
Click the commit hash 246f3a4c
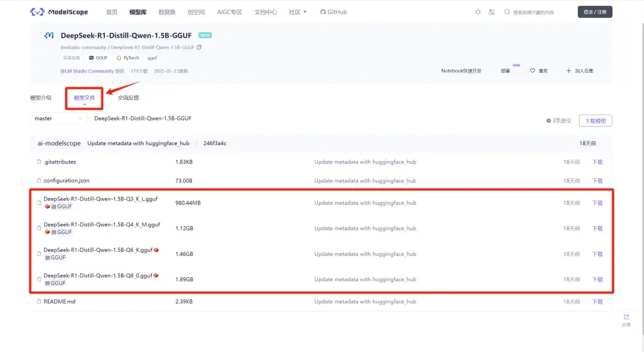(215, 143)
